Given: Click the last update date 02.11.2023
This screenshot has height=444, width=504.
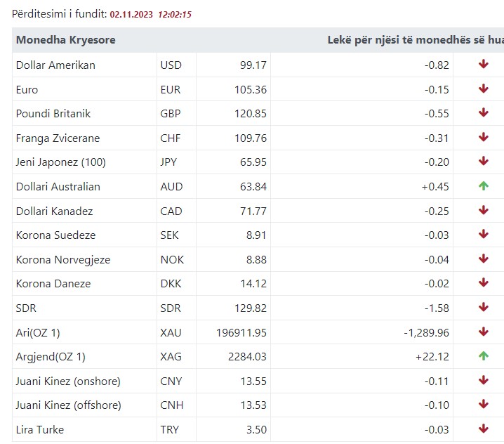Looking at the screenshot, I should [131, 14].
